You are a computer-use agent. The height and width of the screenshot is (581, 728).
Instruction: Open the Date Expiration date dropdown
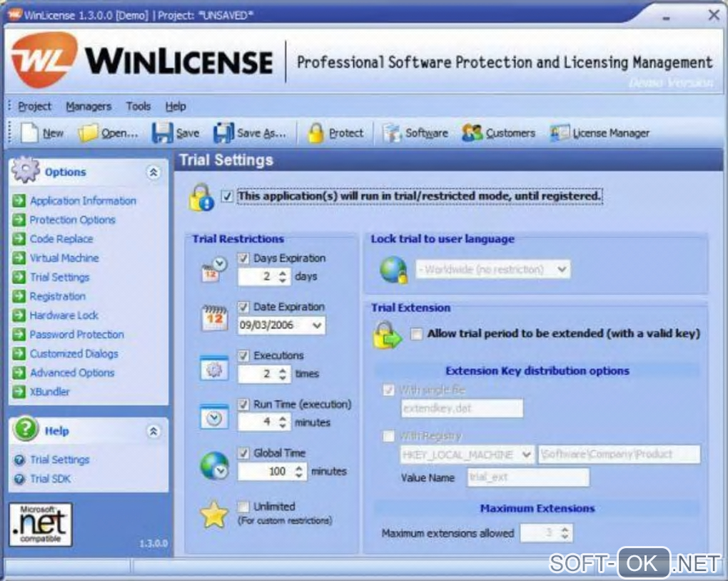coord(317,325)
